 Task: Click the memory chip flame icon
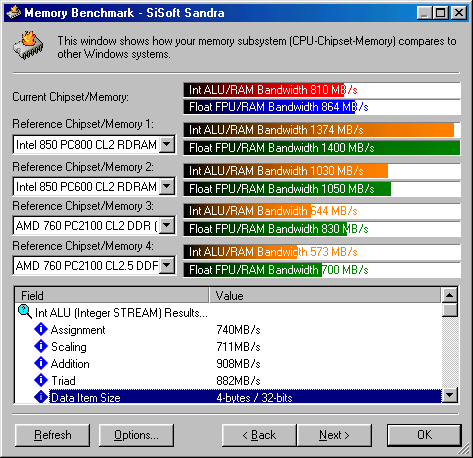[29, 46]
